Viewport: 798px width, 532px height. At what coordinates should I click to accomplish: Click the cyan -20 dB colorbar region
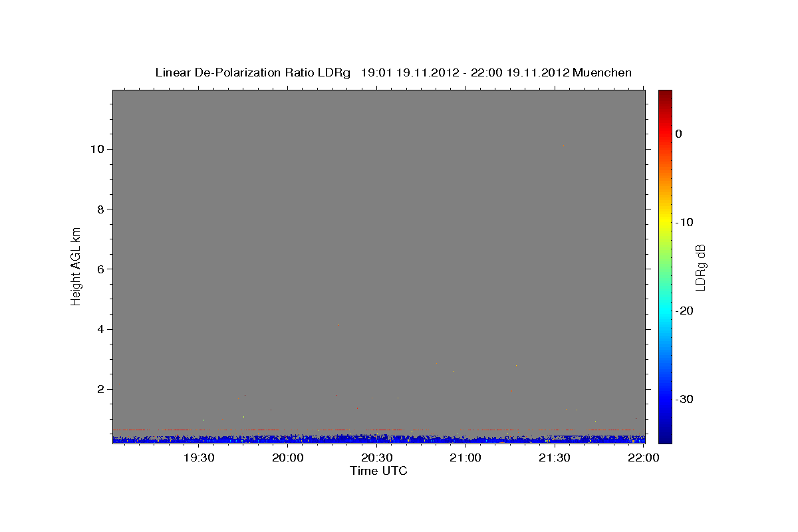click(665, 311)
